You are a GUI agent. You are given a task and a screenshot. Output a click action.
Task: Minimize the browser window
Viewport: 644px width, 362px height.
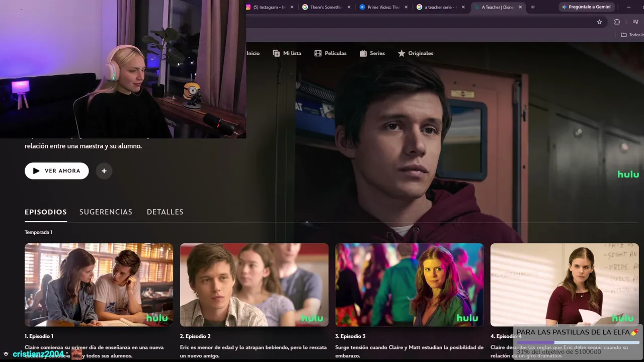coord(629,7)
